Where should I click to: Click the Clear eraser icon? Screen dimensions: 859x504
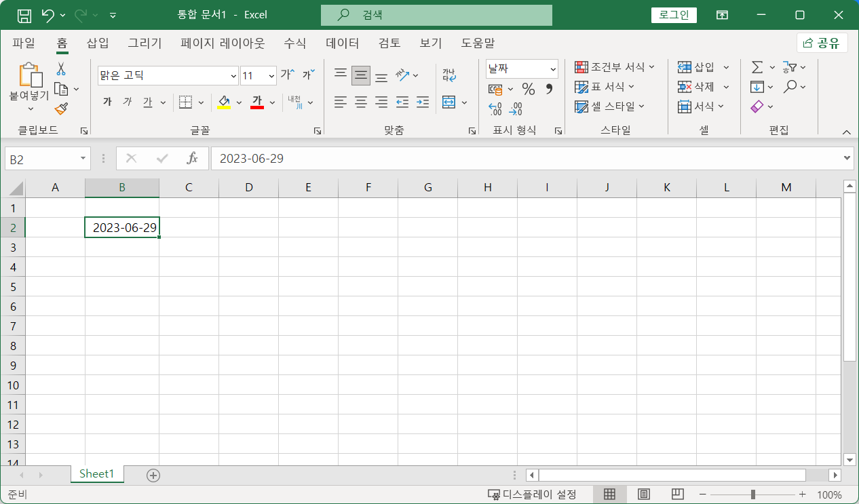click(x=757, y=106)
